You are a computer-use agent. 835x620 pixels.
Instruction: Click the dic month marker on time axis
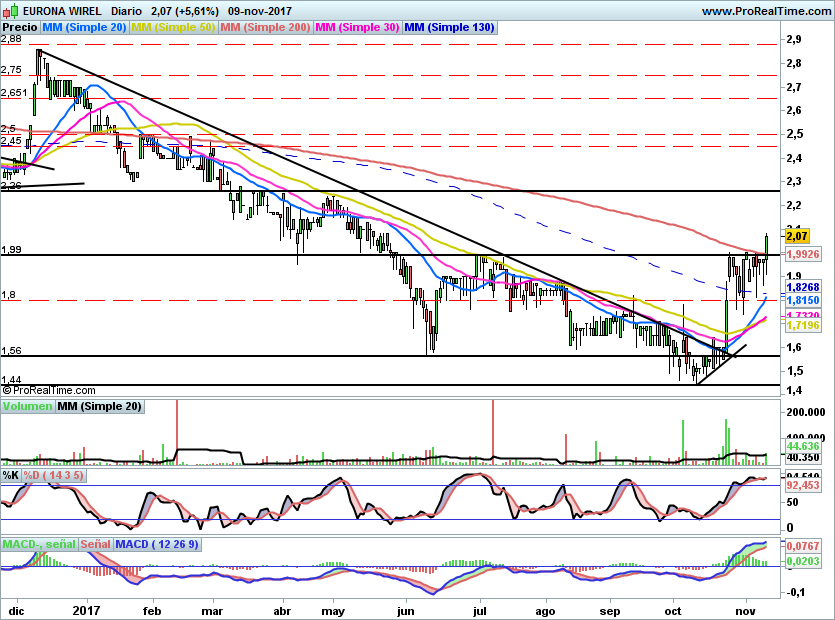click(x=16, y=610)
